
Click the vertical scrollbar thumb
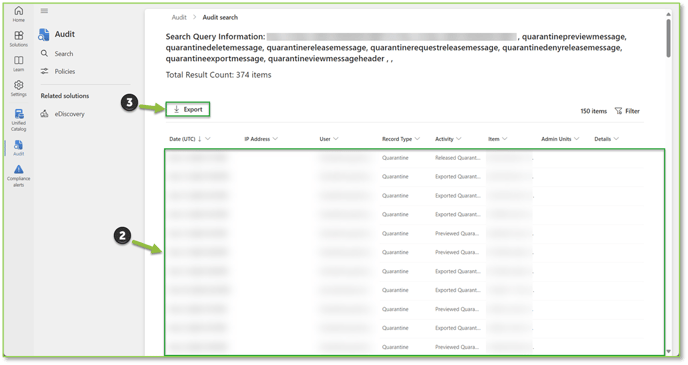[x=668, y=37]
